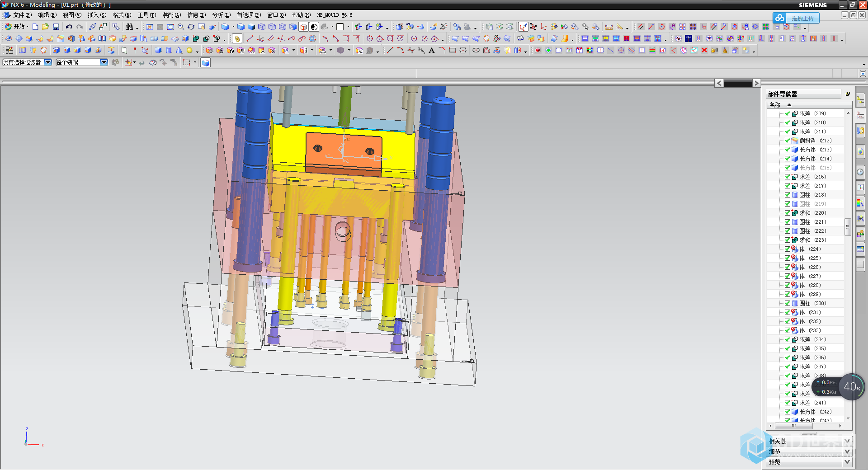Click the cylinder primitive icon
The height and width of the screenshot is (470, 868).
tap(169, 50)
